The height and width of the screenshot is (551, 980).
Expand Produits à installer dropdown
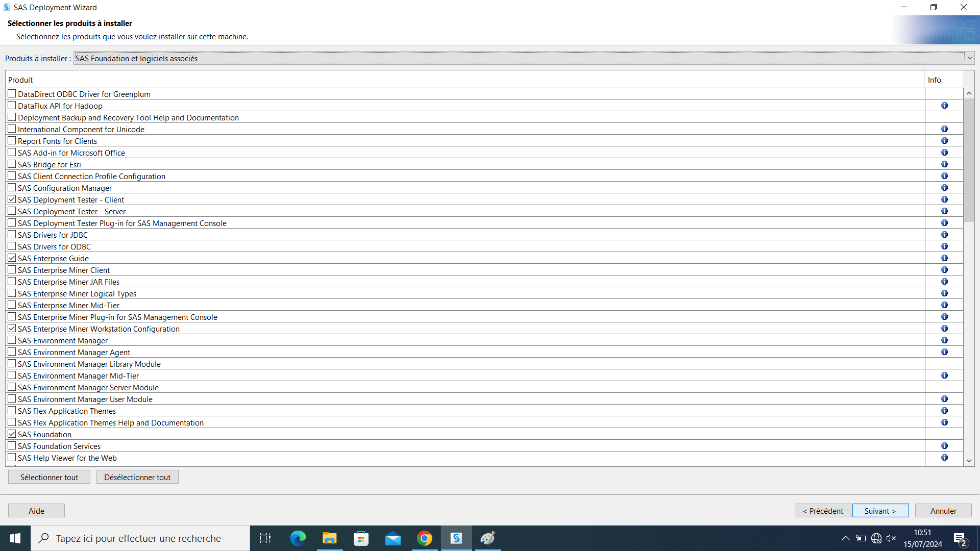pyautogui.click(x=969, y=58)
